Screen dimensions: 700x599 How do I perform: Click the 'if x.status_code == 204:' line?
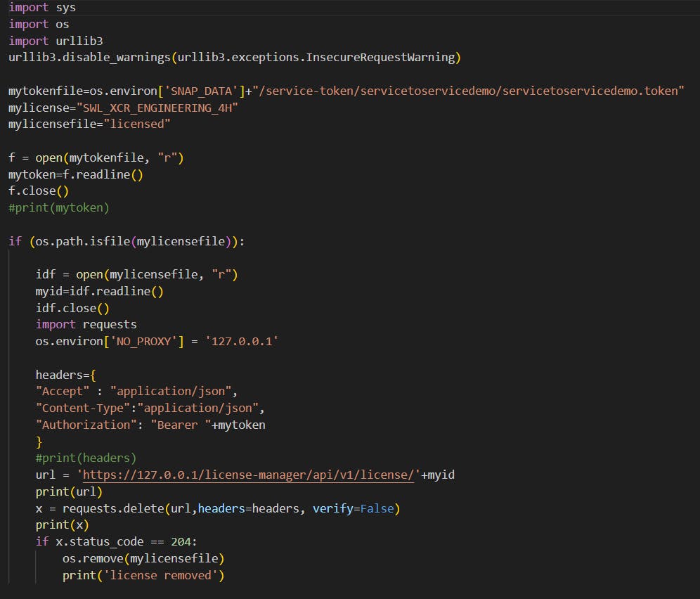pos(116,542)
